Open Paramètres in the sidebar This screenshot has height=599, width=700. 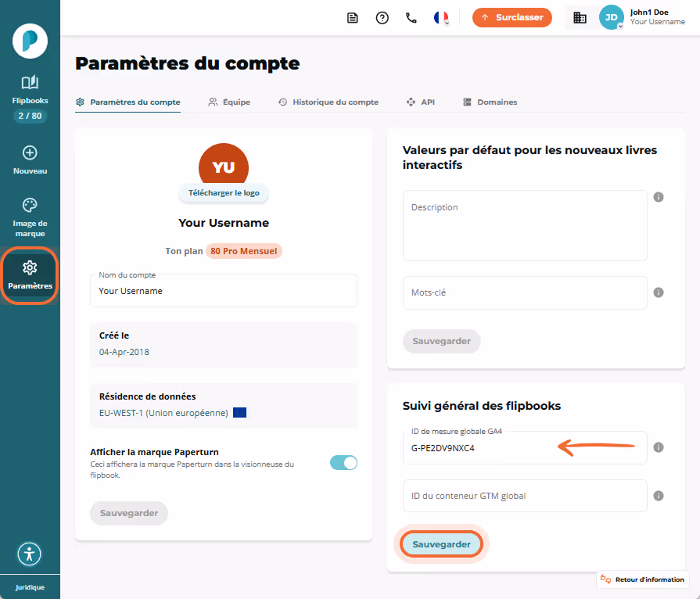[30, 275]
